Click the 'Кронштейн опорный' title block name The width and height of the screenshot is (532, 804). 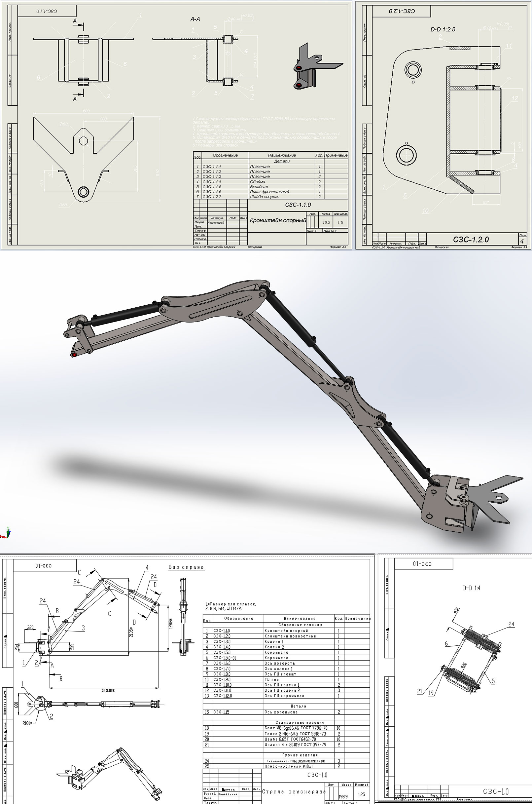(278, 220)
